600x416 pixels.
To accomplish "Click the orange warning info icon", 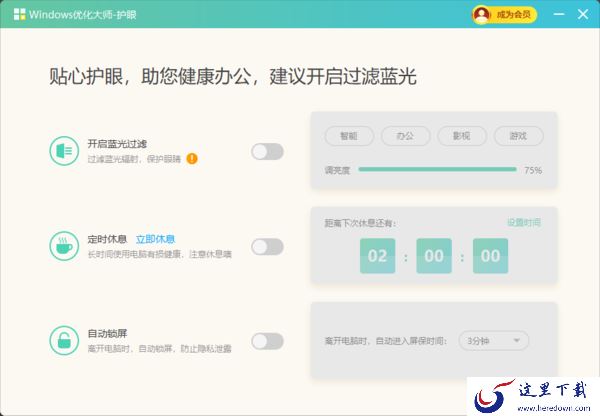I will point(192,158).
